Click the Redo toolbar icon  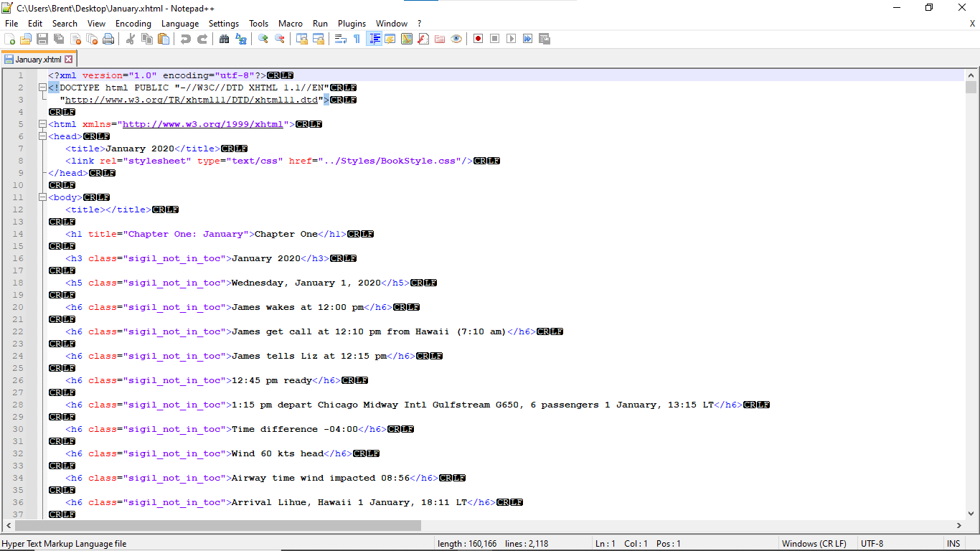click(202, 39)
